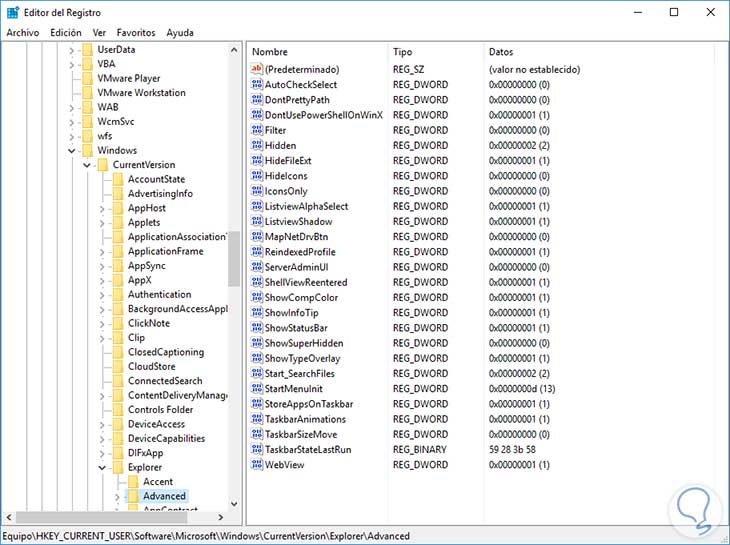Select the StoreAppsOnTaskbar value name
Image resolution: width=730 pixels, height=545 pixels.
[309, 404]
